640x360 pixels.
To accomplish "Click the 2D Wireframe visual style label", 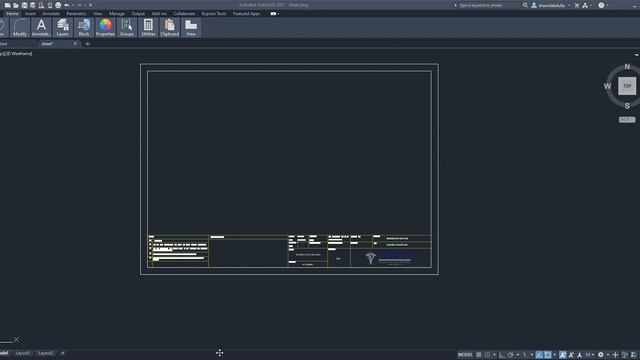I will coord(18,53).
